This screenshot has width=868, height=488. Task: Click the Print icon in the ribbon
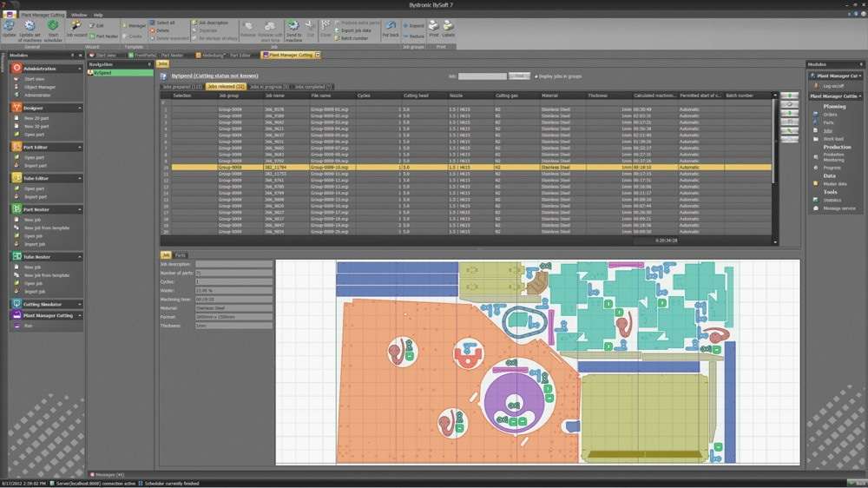pos(434,28)
